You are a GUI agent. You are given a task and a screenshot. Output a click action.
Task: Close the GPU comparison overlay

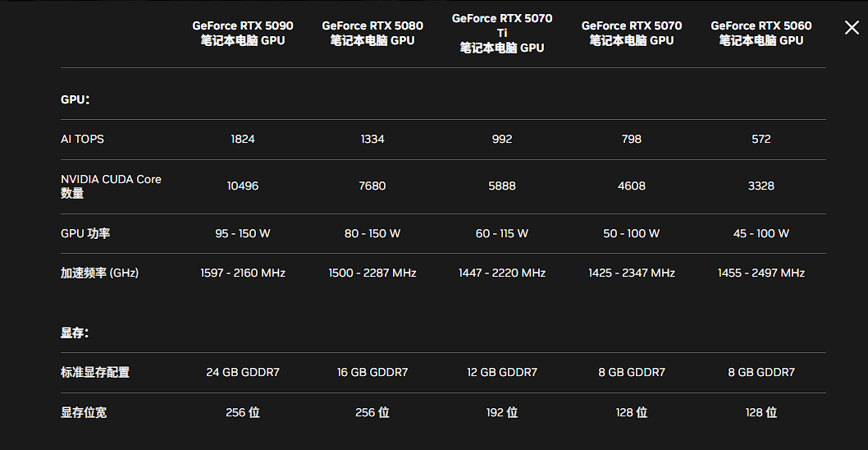[852, 28]
